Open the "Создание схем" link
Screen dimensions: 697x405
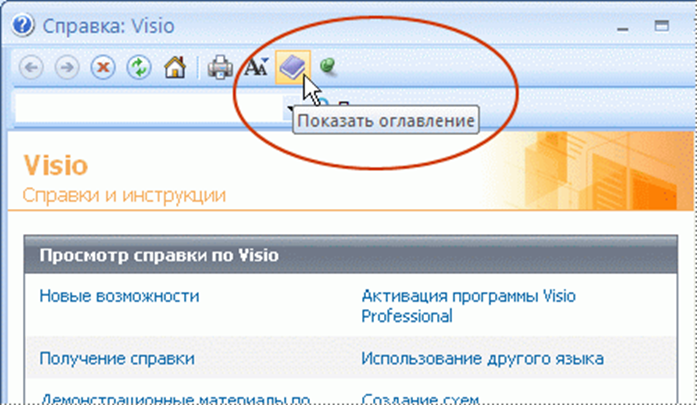(421, 398)
